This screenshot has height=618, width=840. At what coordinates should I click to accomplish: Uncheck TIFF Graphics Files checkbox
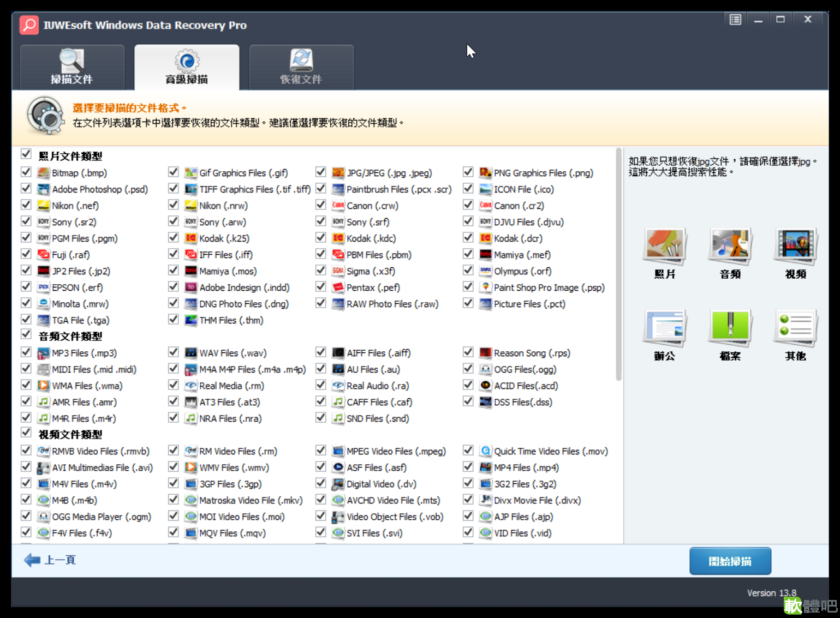tap(174, 188)
